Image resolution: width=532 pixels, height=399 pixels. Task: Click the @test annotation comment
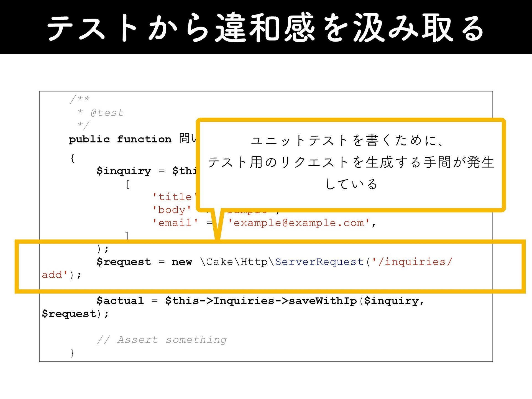tap(107, 113)
